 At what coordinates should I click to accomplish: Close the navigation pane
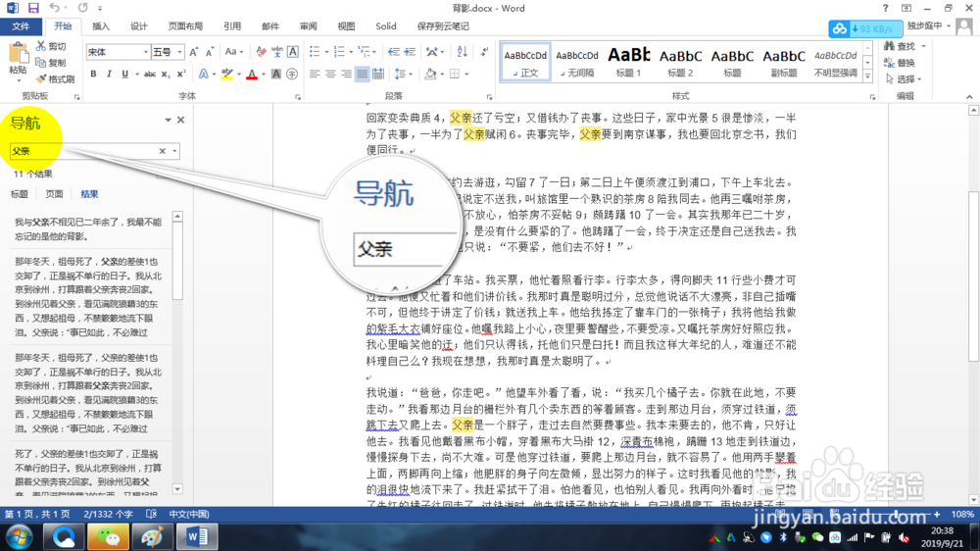point(180,120)
